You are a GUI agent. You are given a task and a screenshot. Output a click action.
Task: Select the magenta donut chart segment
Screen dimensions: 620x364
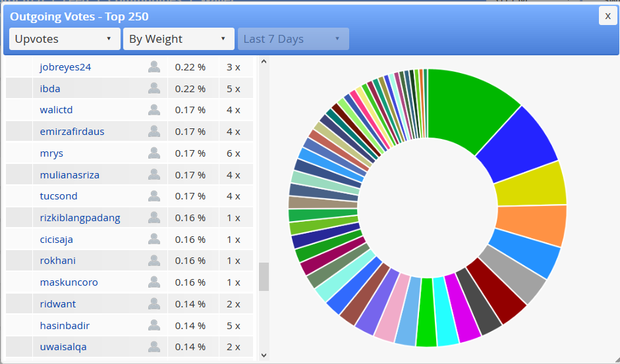point(461,309)
